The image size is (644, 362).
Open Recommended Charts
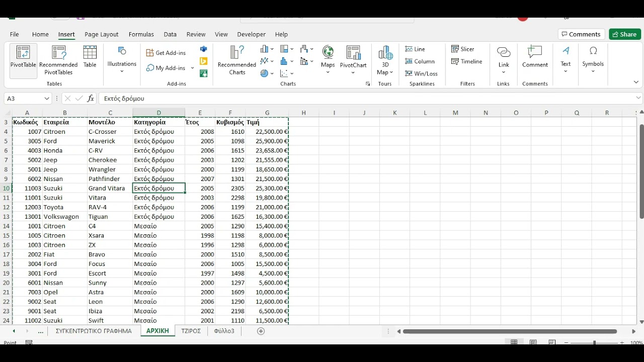pyautogui.click(x=237, y=60)
